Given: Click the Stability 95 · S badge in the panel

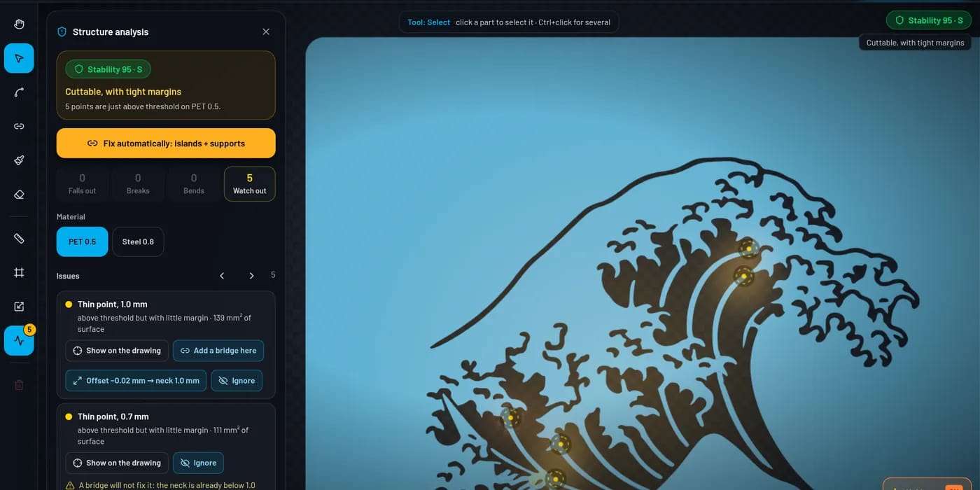Looking at the screenshot, I should (108, 69).
